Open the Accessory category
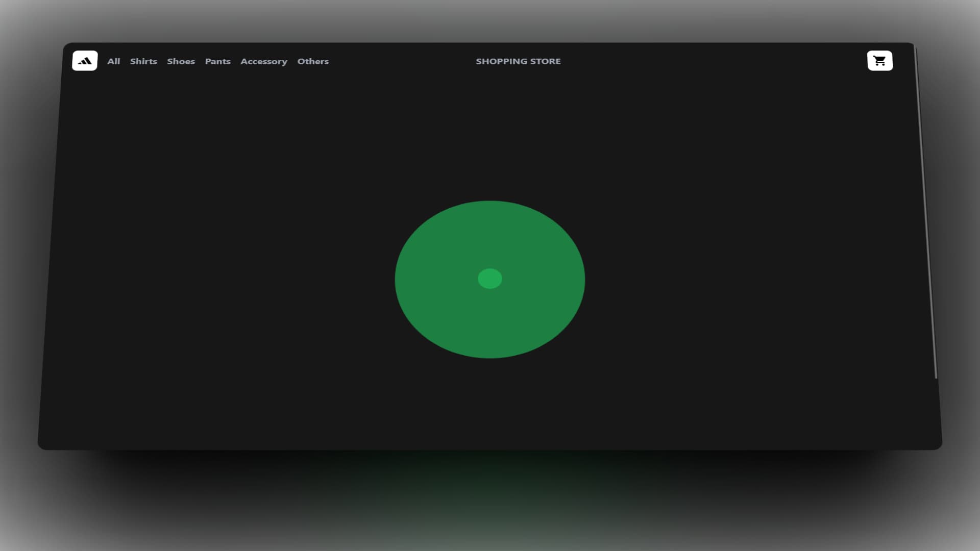This screenshot has height=551, width=980. click(x=264, y=61)
